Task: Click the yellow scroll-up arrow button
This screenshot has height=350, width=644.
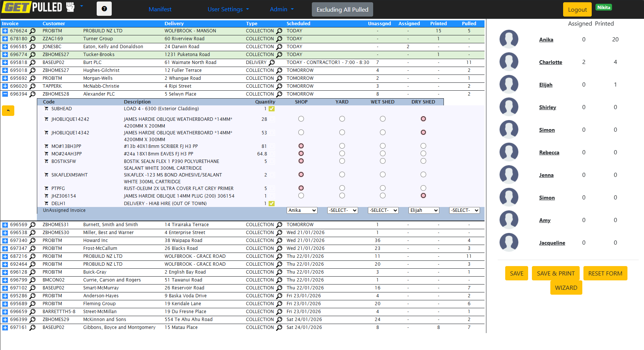Action: [8, 110]
